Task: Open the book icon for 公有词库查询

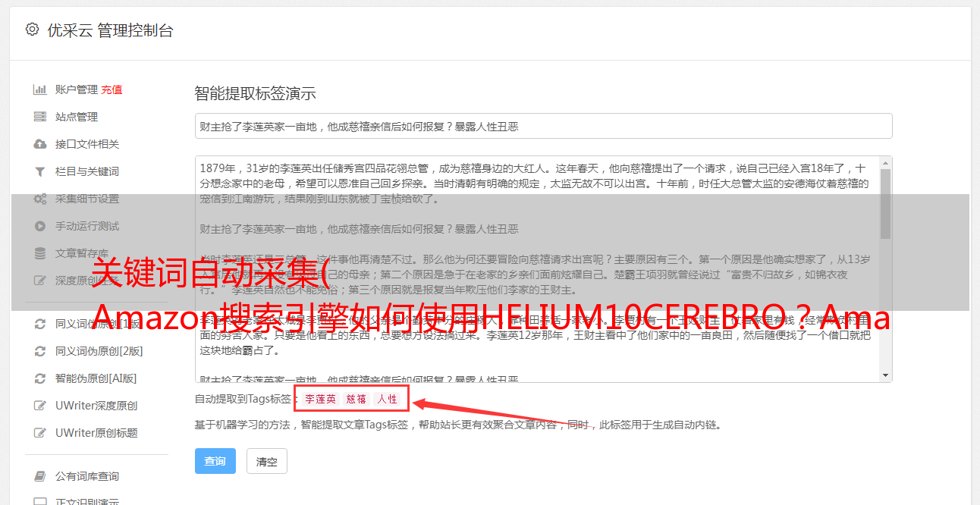Action: pyautogui.click(x=40, y=476)
